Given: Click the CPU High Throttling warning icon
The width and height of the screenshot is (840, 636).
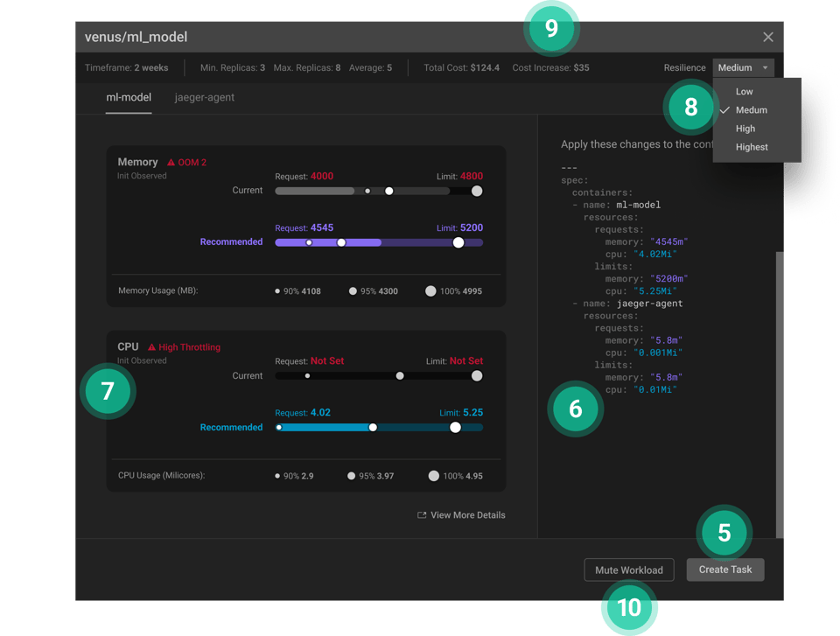Looking at the screenshot, I should [151, 347].
